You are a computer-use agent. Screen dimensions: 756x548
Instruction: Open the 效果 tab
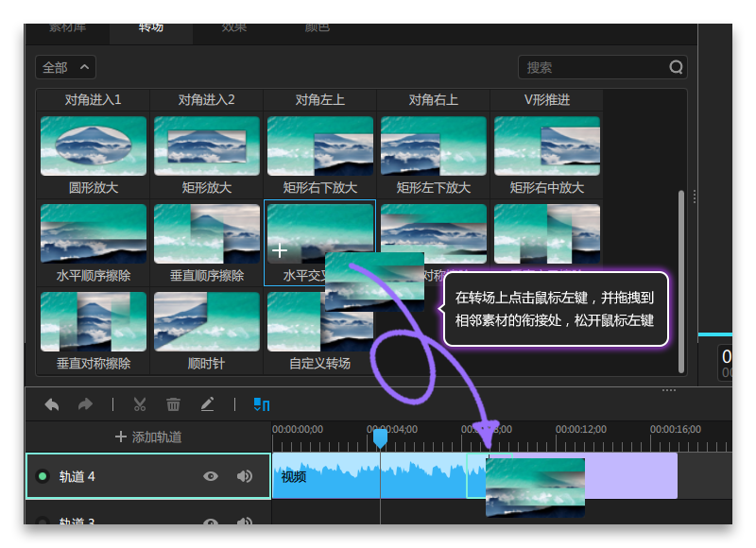(x=233, y=28)
